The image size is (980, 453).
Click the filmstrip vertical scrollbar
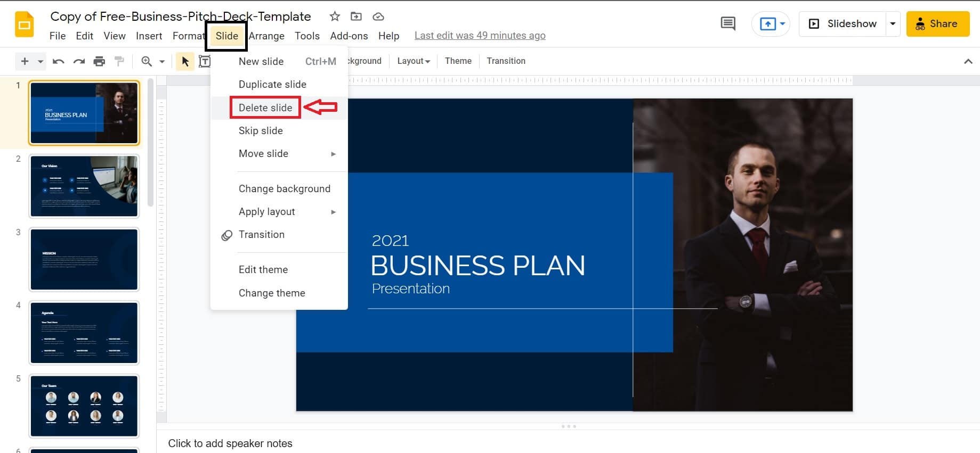point(151,143)
